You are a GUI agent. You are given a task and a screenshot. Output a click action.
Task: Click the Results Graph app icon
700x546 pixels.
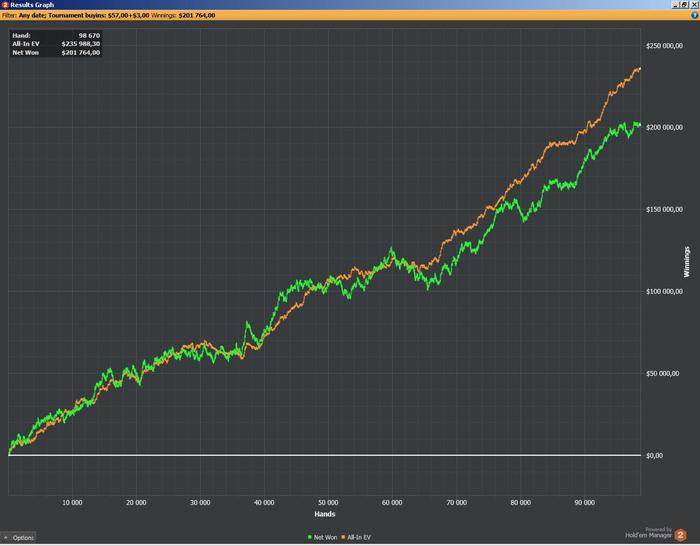(x=5, y=4)
